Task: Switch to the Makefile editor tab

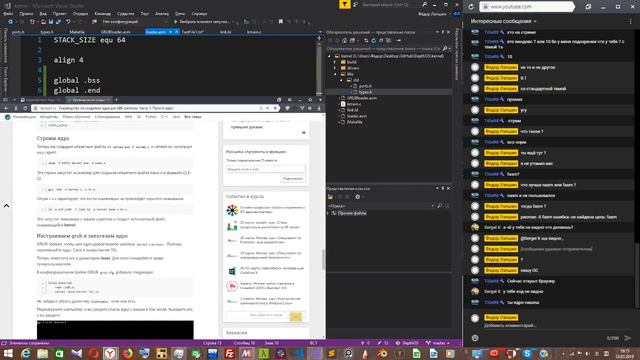Action: pos(77,32)
